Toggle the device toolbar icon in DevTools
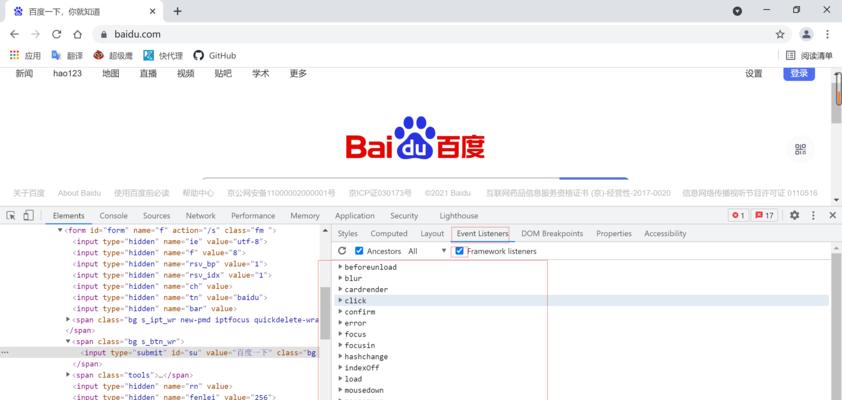Viewport: 842px width, 400px height. [x=28, y=215]
